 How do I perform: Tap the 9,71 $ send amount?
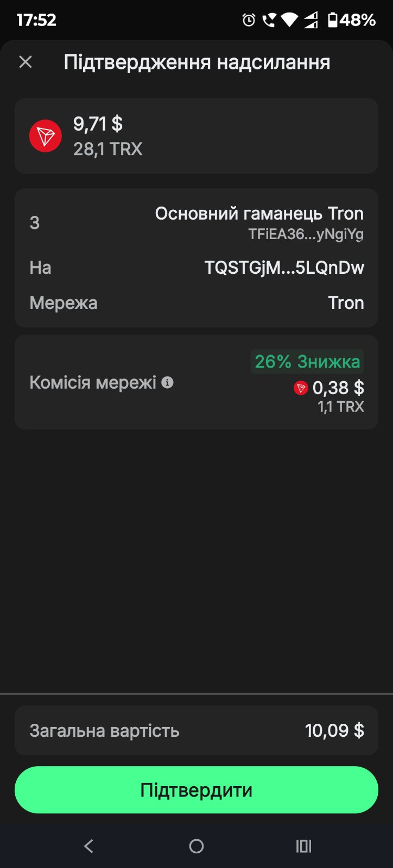pyautogui.click(x=98, y=124)
